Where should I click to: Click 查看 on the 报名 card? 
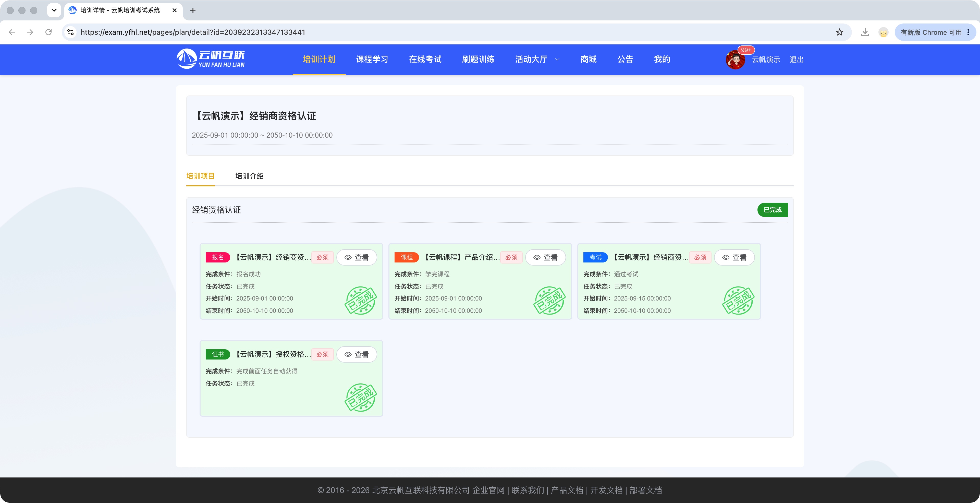(357, 258)
